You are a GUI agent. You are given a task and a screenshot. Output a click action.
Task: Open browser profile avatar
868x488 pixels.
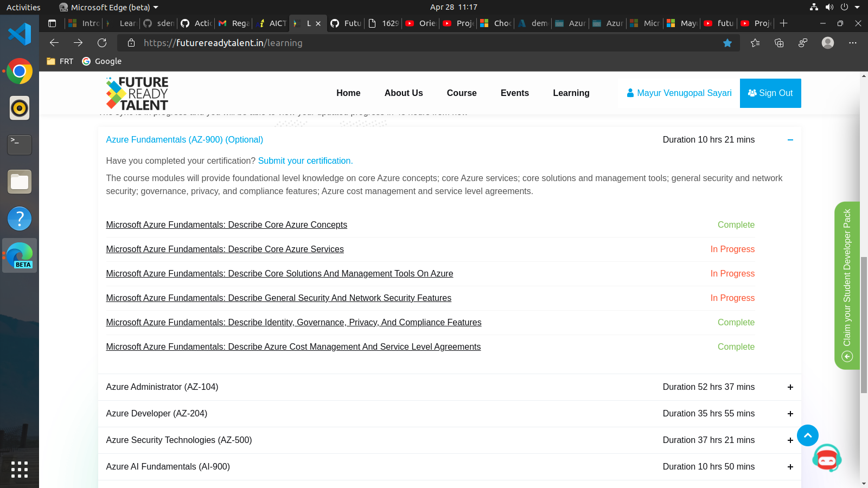(x=828, y=43)
